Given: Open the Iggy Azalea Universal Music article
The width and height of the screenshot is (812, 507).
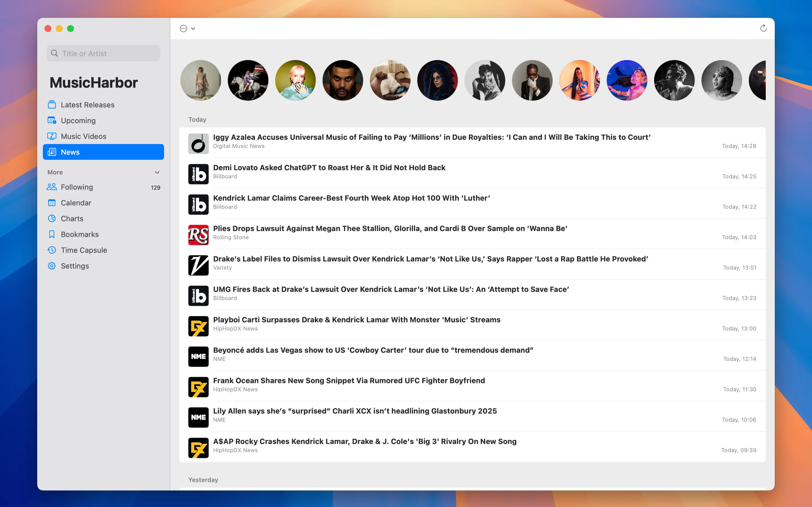Looking at the screenshot, I should coord(431,137).
